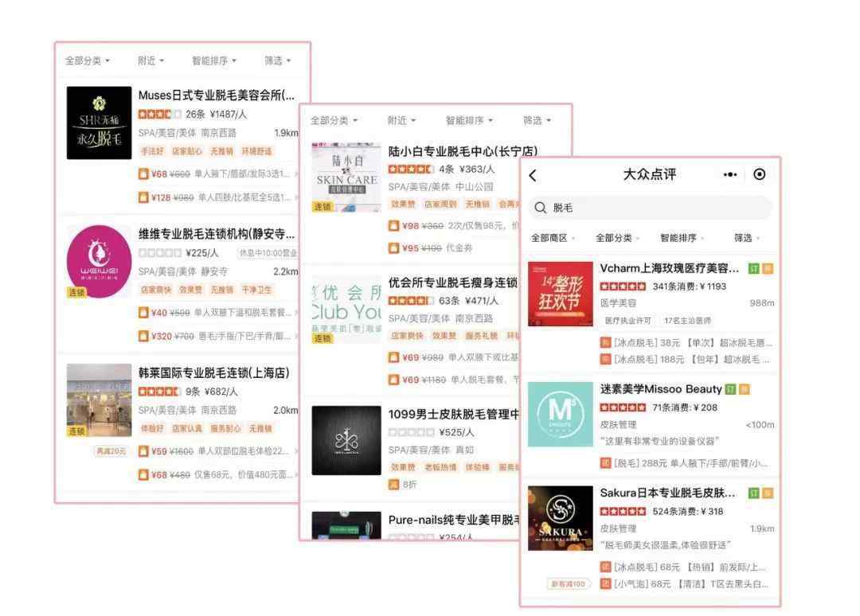Go back with the left chevron arrow
This screenshot has height=616, width=860.
coord(533,175)
